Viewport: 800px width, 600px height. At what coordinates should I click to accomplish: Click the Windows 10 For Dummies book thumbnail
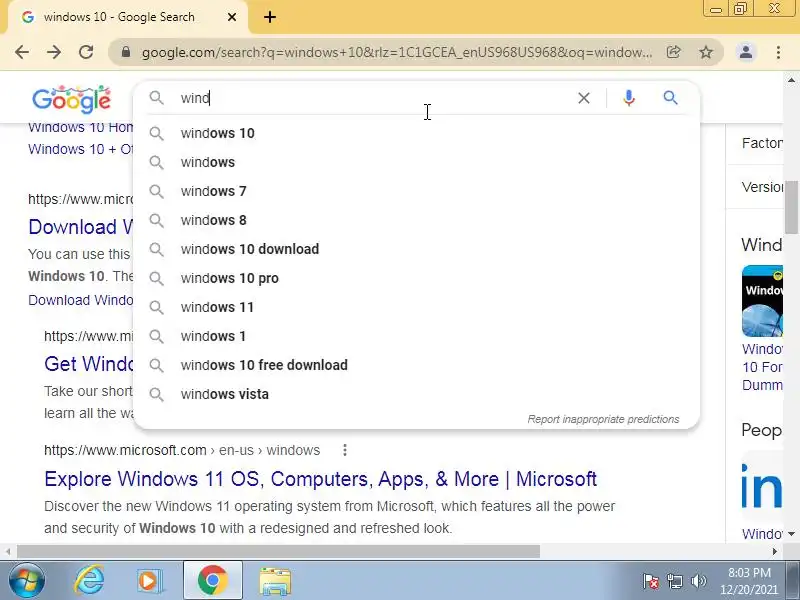[762, 301]
